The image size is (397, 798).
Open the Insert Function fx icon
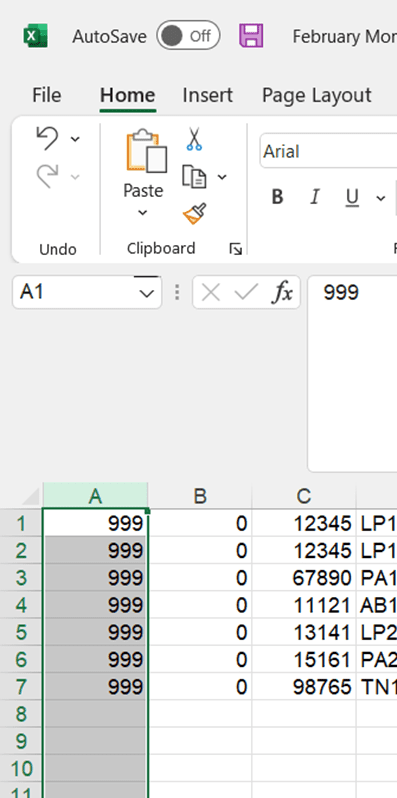282,293
